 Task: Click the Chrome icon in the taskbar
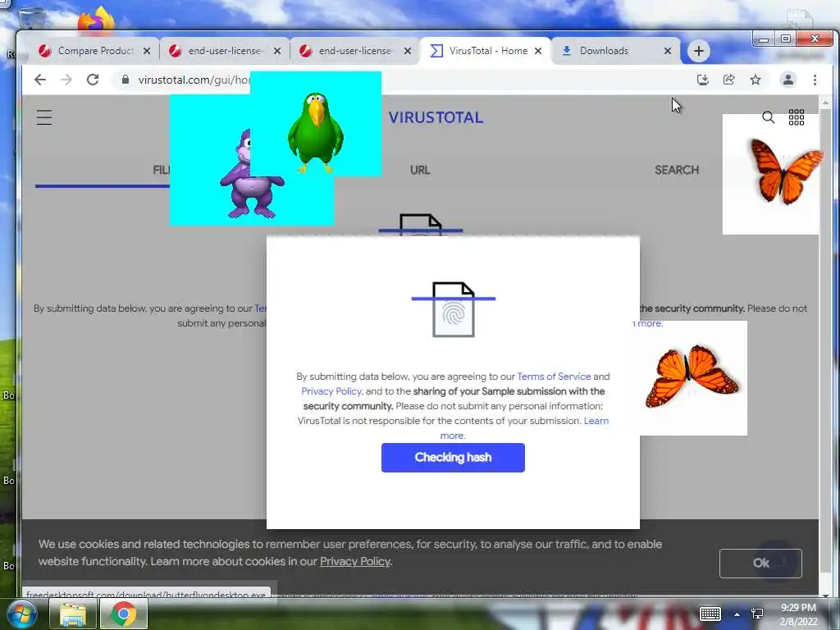(x=124, y=614)
